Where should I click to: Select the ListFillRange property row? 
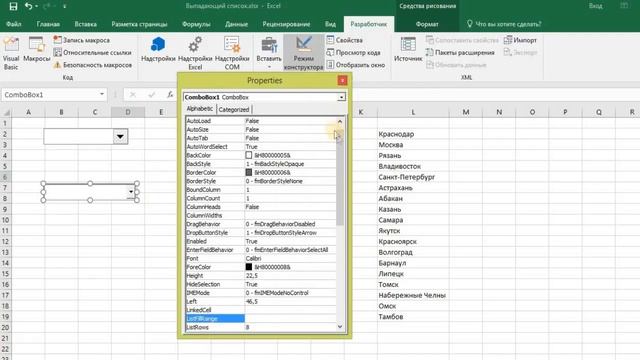(x=261, y=318)
